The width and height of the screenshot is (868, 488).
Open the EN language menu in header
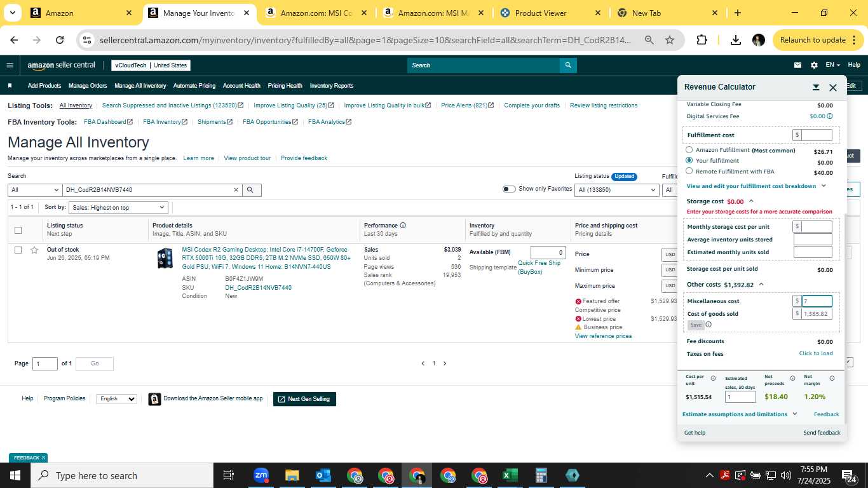[x=832, y=65]
